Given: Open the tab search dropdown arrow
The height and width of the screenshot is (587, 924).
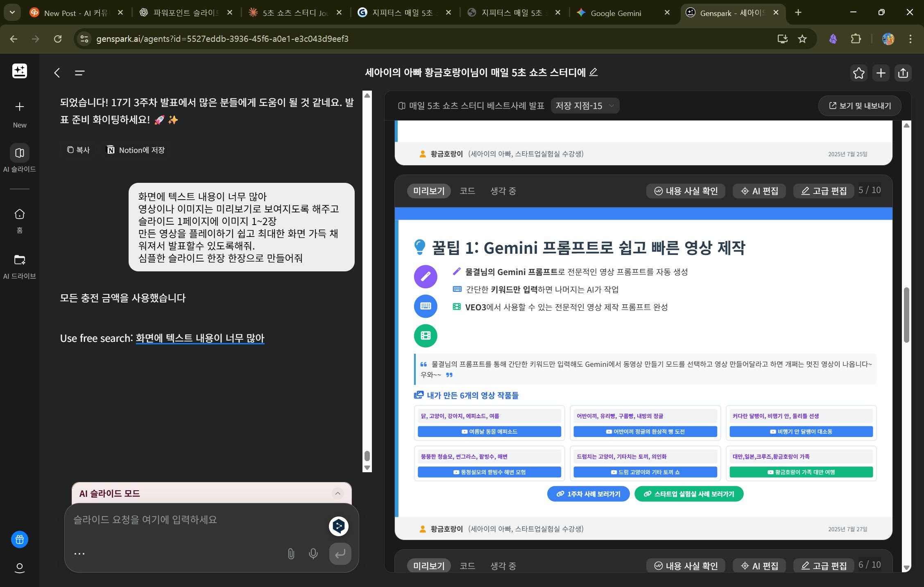Looking at the screenshot, I should 12,13.
